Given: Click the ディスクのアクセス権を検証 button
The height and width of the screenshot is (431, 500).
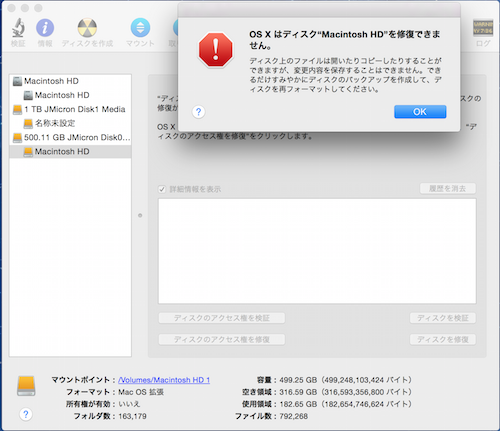Looking at the screenshot, I should [222, 318].
